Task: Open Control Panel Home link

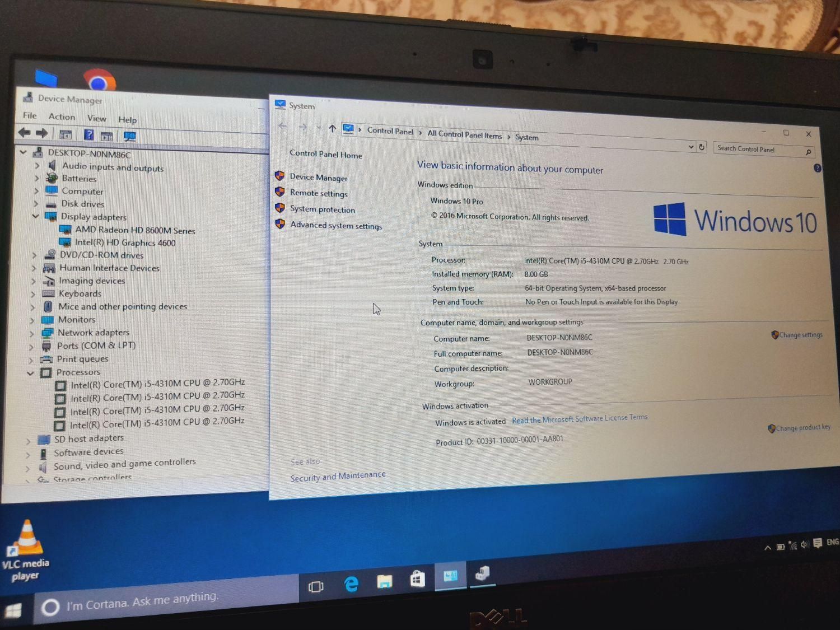Action: [x=326, y=154]
